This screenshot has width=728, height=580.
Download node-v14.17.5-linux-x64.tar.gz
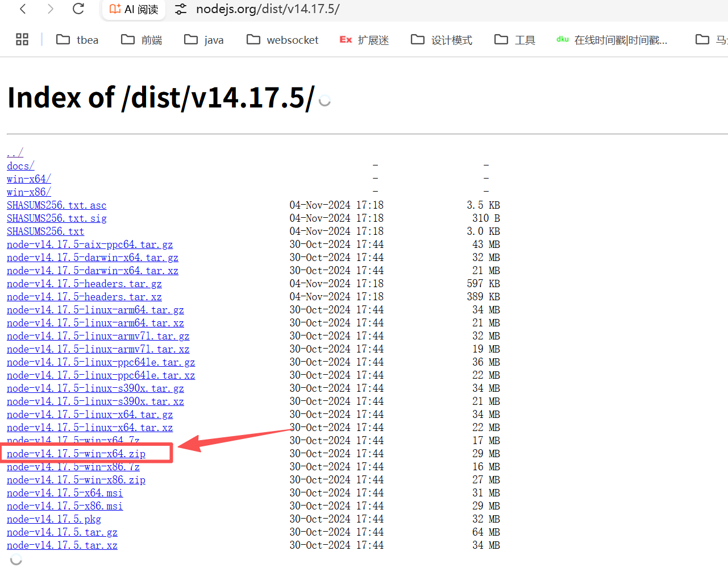90,414
